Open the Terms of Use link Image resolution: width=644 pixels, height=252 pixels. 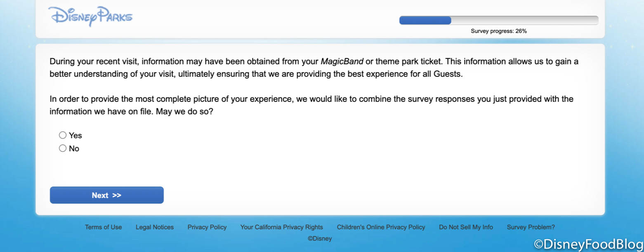tap(103, 227)
